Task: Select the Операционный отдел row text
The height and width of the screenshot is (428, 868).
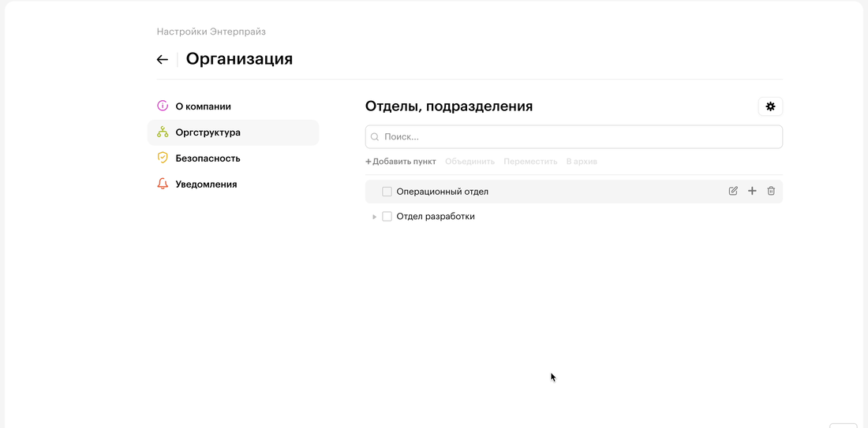Action: point(443,192)
